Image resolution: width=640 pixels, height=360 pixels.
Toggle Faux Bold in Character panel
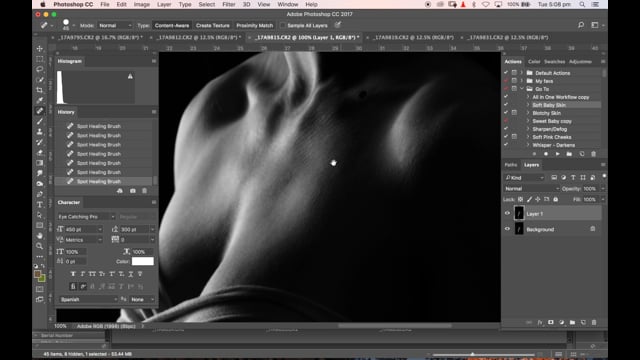(x=73, y=274)
